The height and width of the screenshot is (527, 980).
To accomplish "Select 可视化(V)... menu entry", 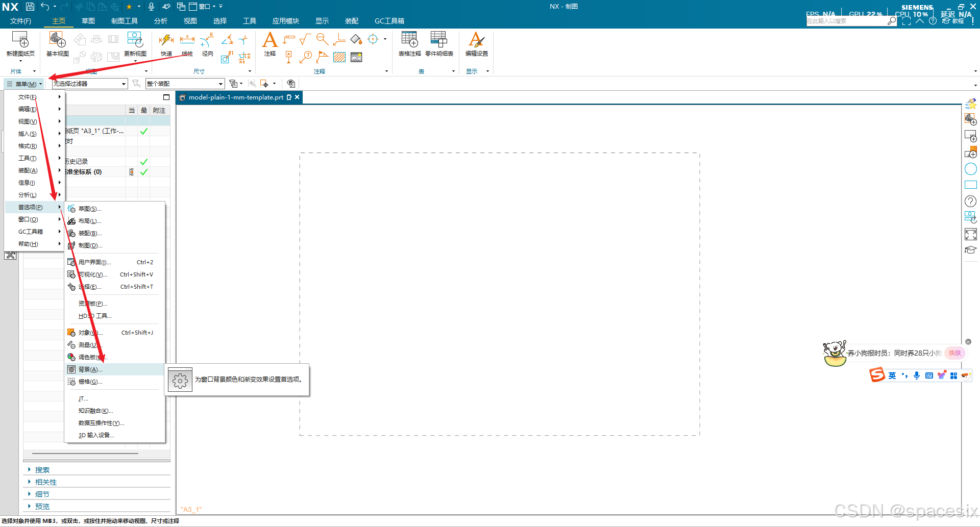I will [x=115, y=274].
